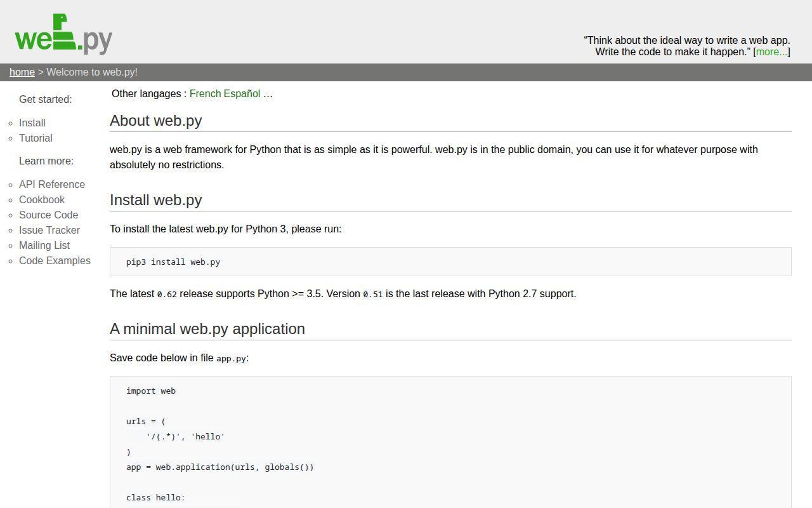Click the "app = web.application(urls, globals())" line
The image size is (812, 508).
point(220,467)
